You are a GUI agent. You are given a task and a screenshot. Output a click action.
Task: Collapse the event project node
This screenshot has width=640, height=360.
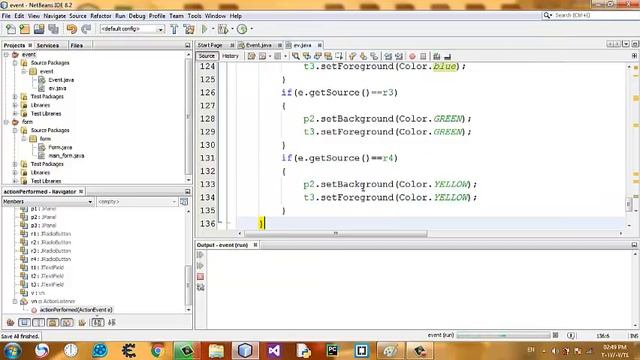pos(6,54)
